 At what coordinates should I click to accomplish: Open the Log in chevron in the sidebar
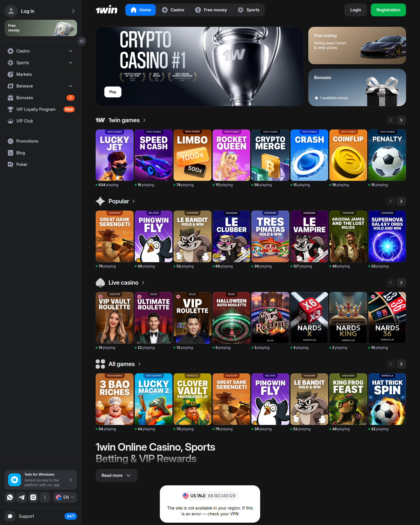click(x=73, y=11)
